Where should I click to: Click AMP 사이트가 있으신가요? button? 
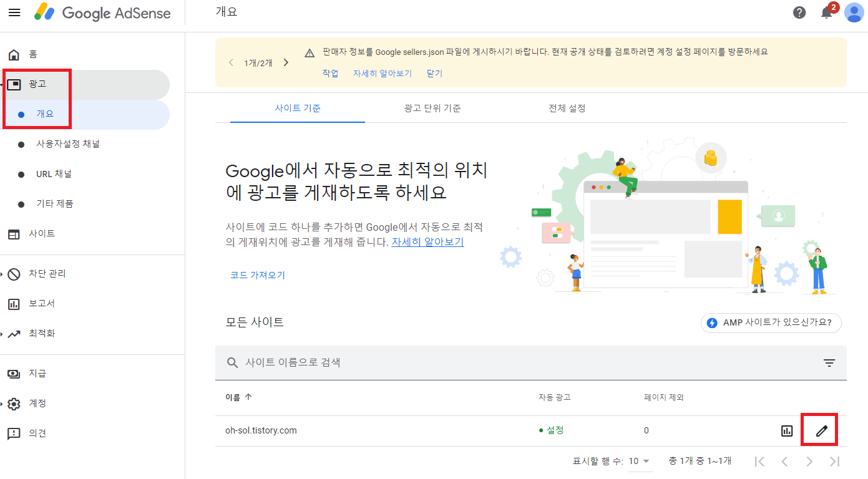771,322
